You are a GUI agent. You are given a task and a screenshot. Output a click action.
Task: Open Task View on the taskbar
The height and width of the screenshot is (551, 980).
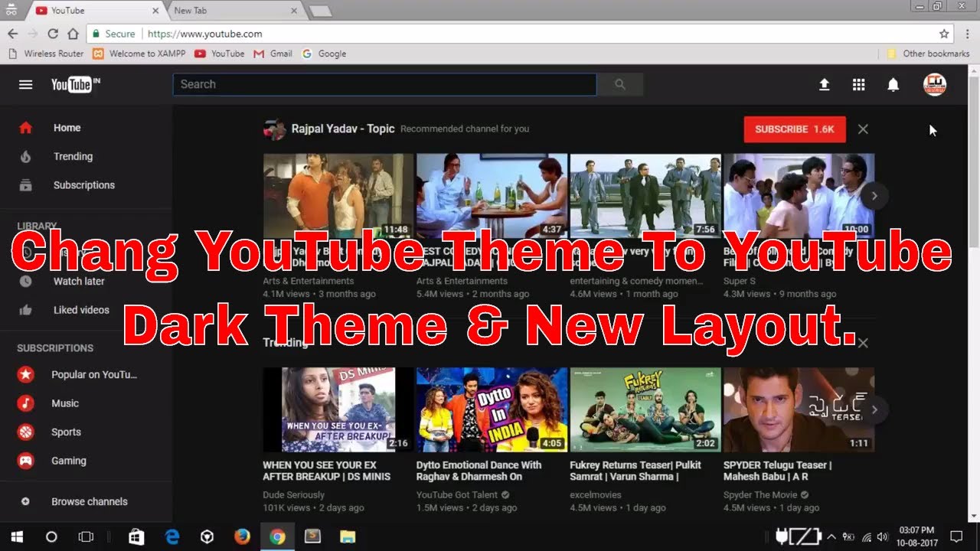[x=86, y=536]
